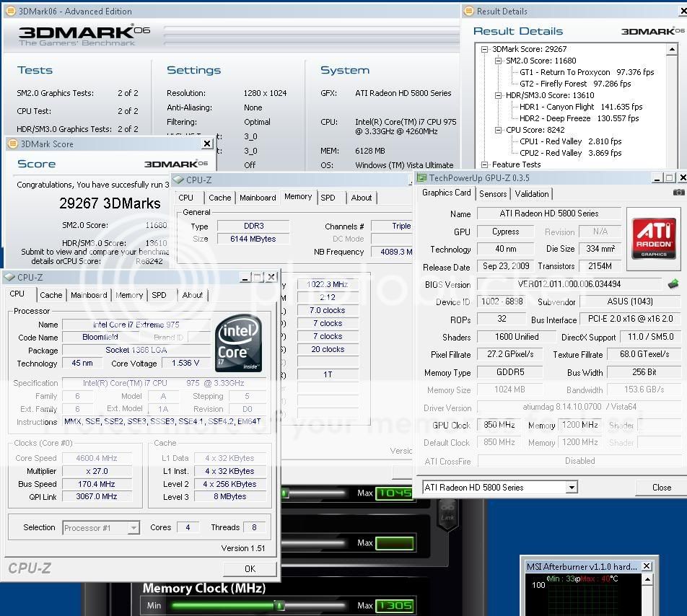
Task: Collapse the 3DMark Score tree node
Action: click(x=485, y=49)
